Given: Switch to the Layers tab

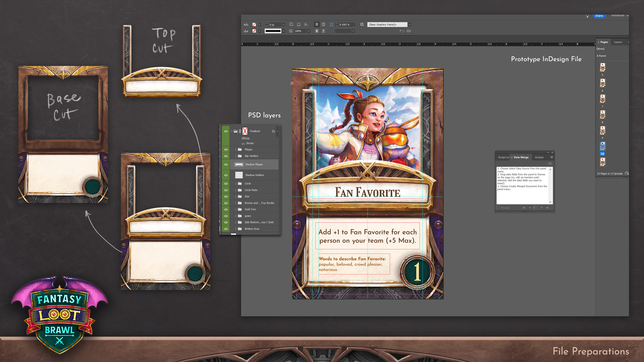Looking at the screenshot, I should (618, 42).
